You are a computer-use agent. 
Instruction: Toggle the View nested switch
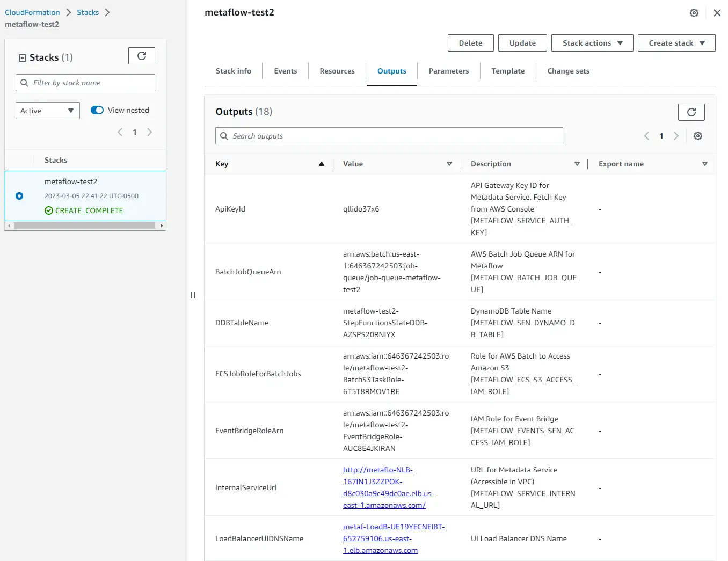click(97, 110)
